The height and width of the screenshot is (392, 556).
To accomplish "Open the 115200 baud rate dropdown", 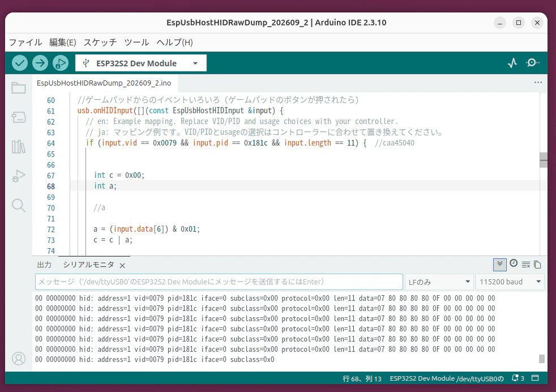I will click(510, 282).
